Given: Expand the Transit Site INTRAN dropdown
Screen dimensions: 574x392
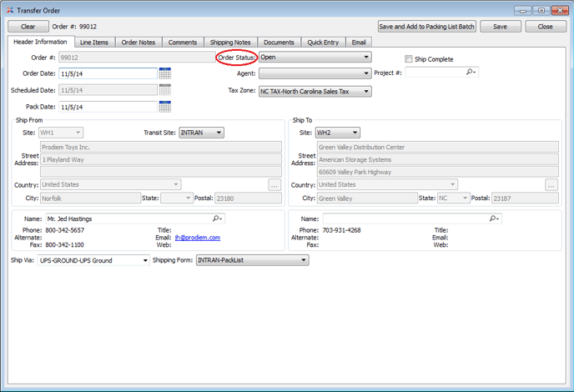Looking at the screenshot, I should tap(219, 133).
